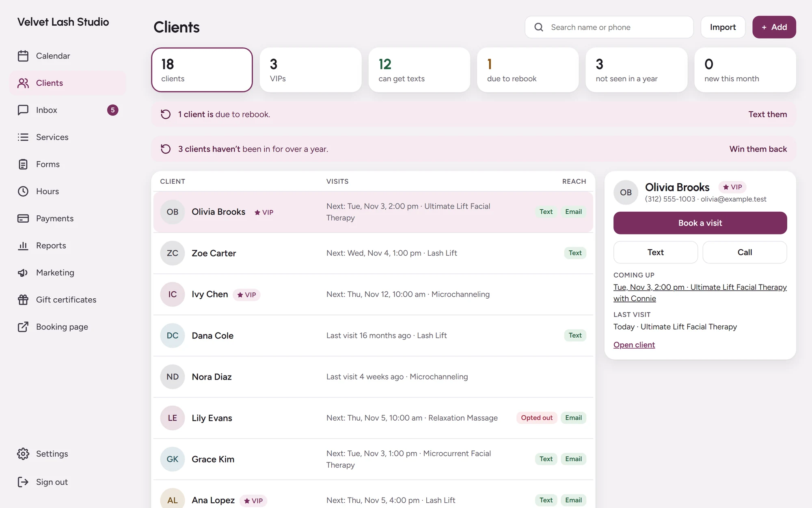Click the Text them link
This screenshot has height=508, width=812.
coord(767,114)
